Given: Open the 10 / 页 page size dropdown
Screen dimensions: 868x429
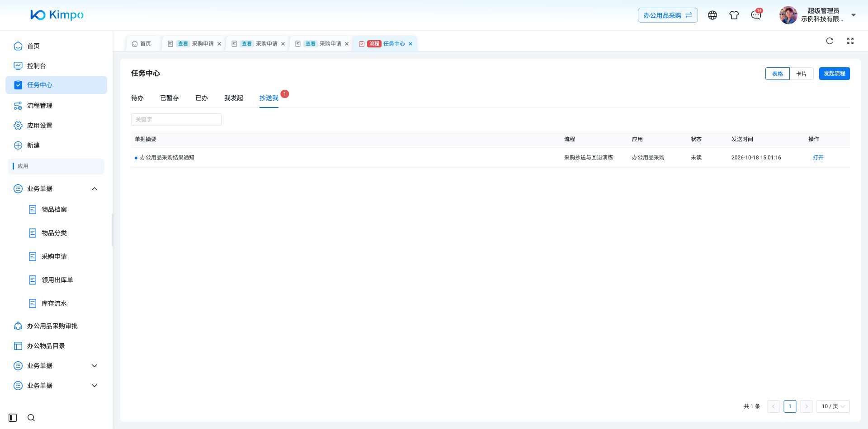Looking at the screenshot, I should (833, 406).
